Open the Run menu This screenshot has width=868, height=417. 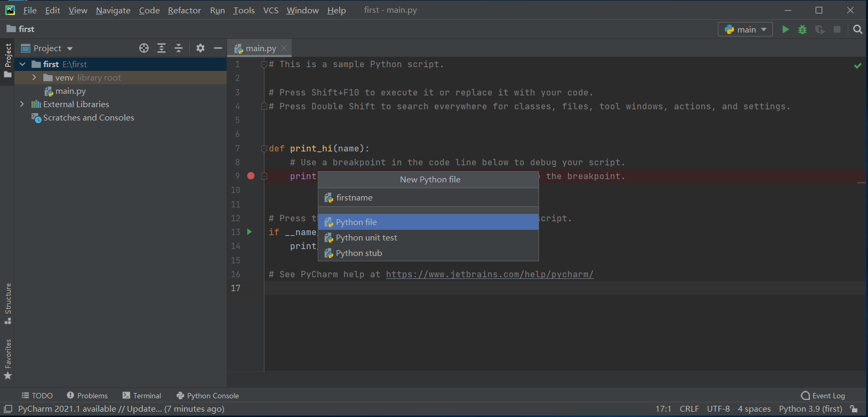pos(217,10)
